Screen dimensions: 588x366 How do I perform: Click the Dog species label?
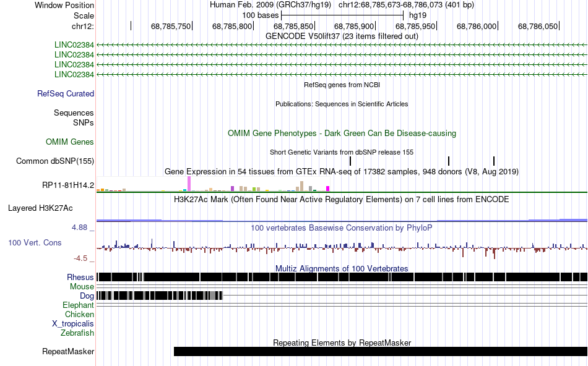tap(87, 296)
